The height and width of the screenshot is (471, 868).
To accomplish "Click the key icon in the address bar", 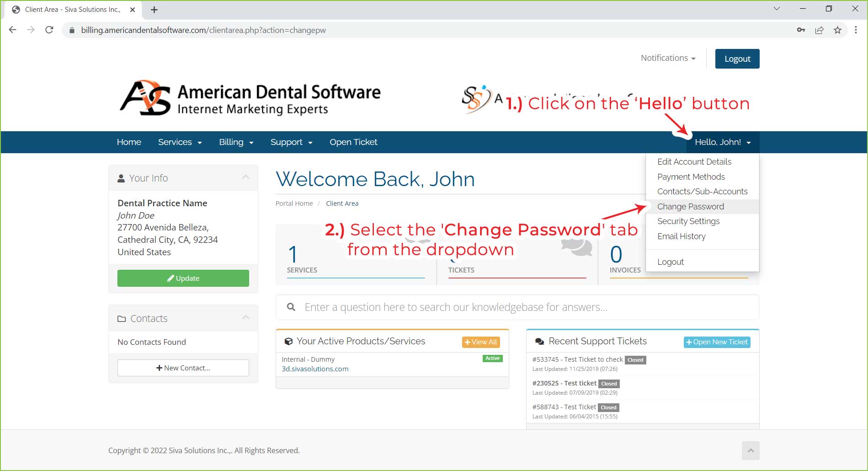I will pyautogui.click(x=801, y=30).
